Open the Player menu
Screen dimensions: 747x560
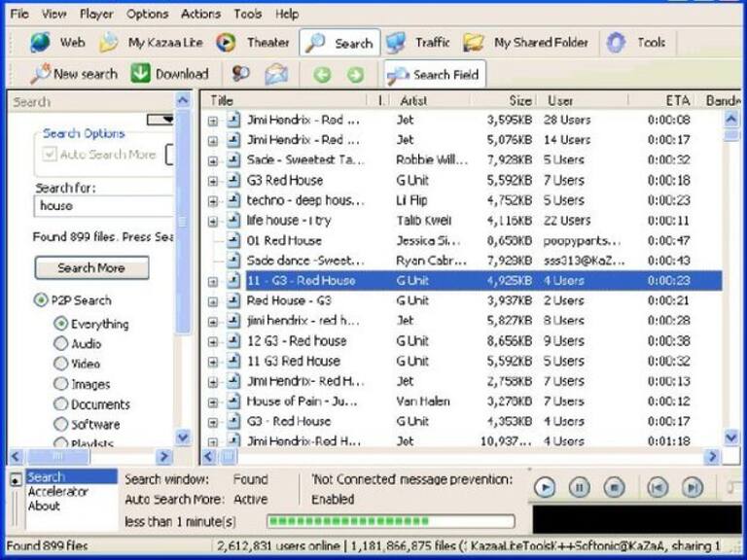[x=96, y=14]
